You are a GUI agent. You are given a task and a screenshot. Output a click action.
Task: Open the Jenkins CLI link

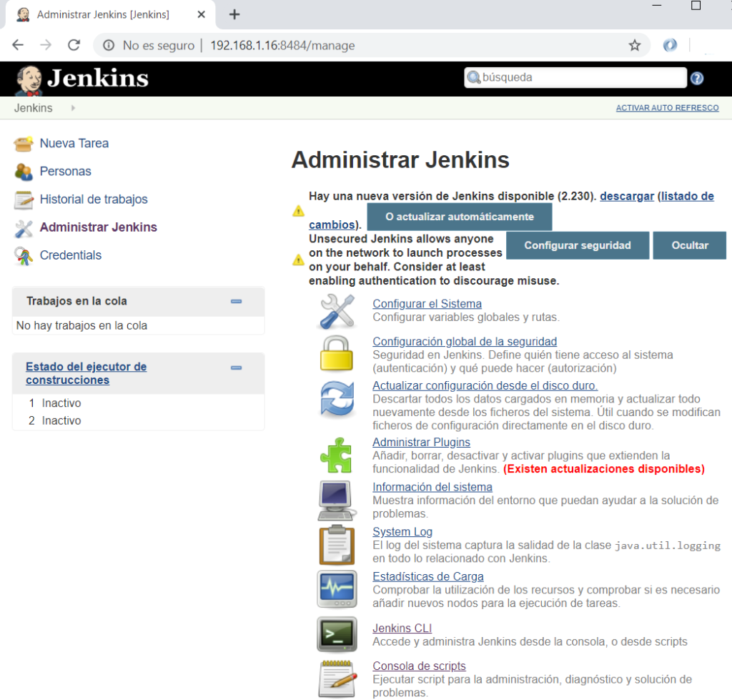pyautogui.click(x=402, y=628)
